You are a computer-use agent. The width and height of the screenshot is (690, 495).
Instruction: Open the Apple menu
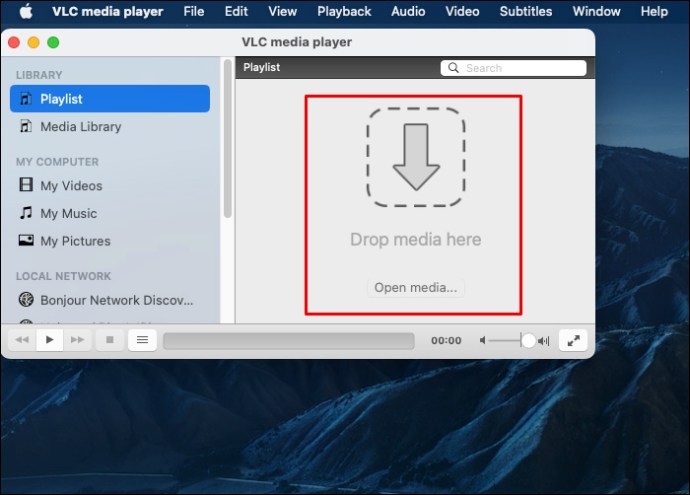26,12
